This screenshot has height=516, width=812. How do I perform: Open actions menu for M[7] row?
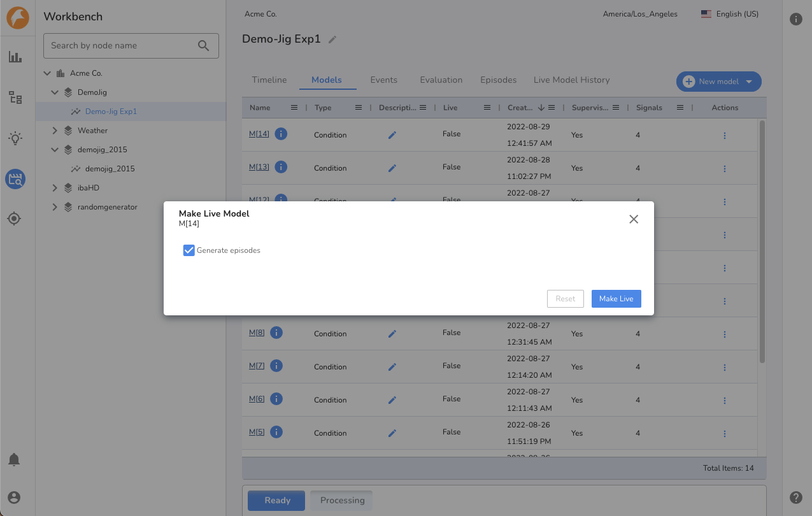click(x=725, y=367)
